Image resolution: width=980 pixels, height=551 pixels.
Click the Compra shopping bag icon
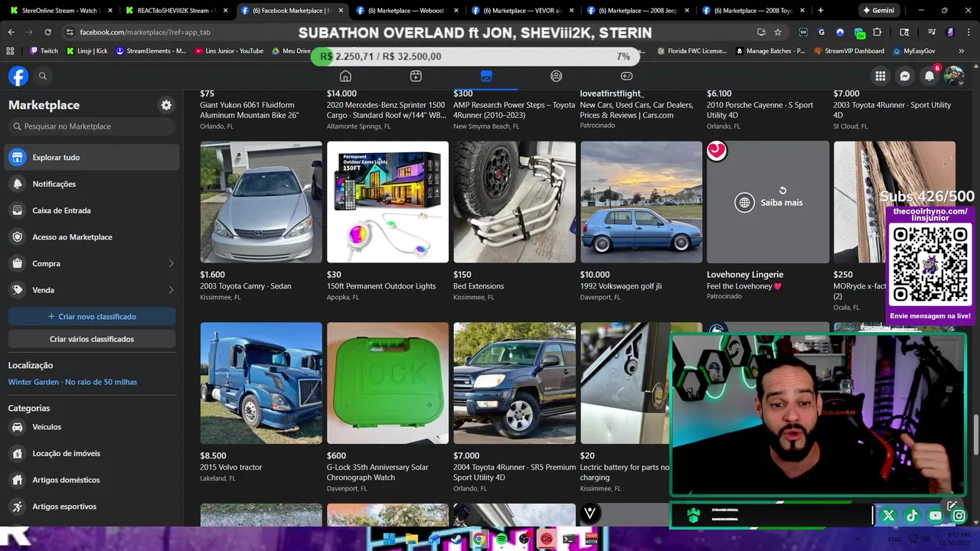click(x=17, y=263)
